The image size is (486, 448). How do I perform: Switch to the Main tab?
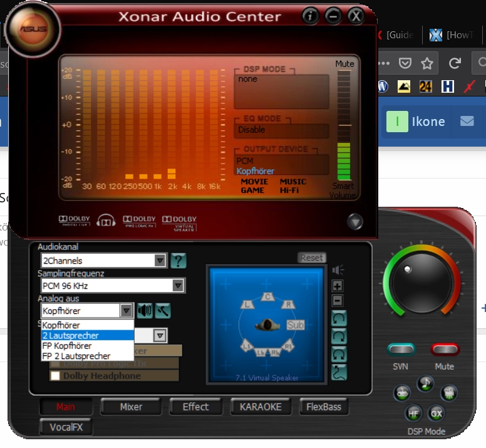coord(66,407)
